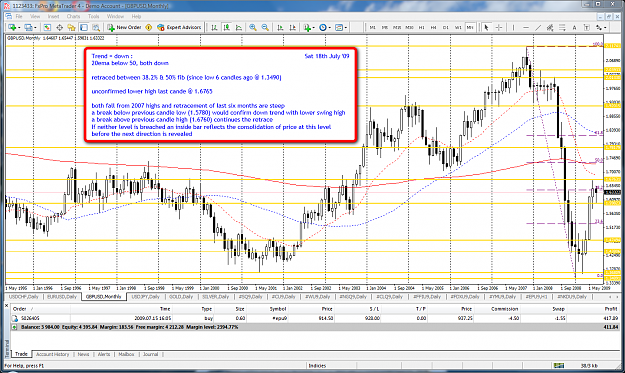This screenshot has height=373, width=625.
Task: Select the Trendline drawing tool
Action: tap(538, 27)
